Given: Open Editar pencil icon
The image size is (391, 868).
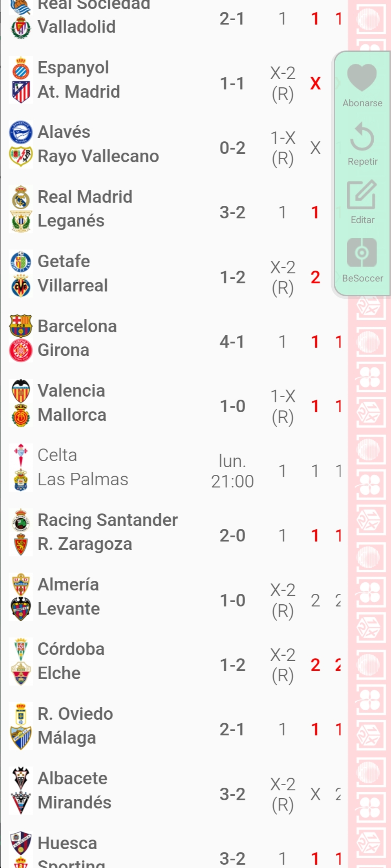Looking at the screenshot, I should tap(362, 195).
